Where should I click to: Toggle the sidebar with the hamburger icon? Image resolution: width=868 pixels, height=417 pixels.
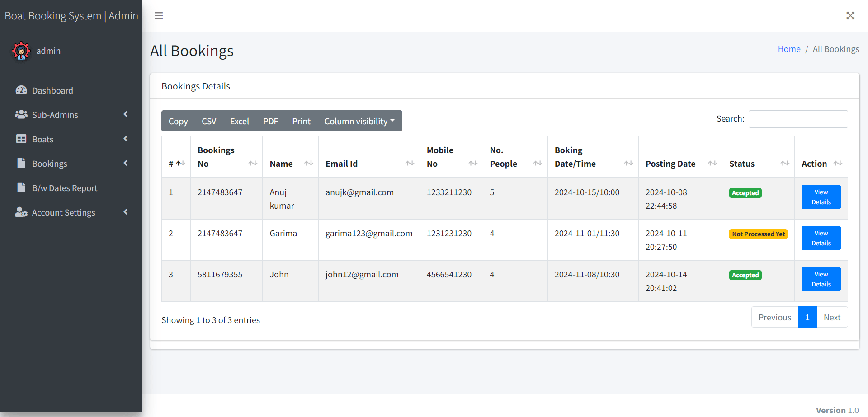159,16
